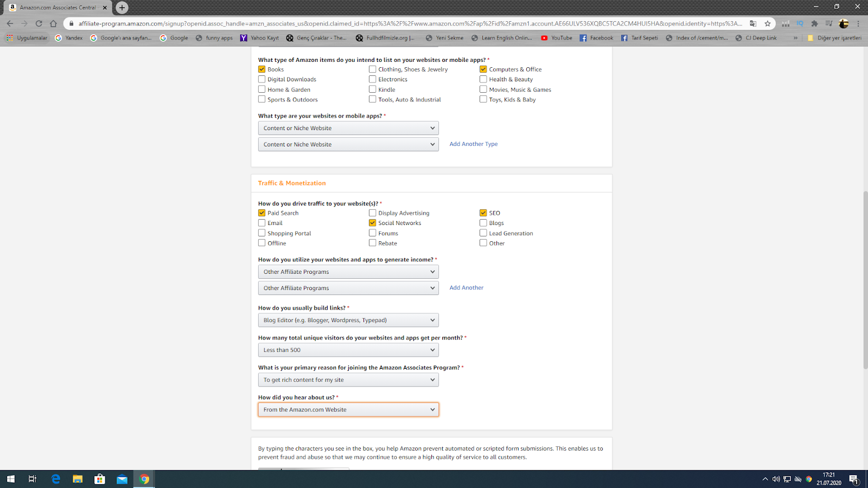This screenshot has height=488, width=868.
Task: Reload the current page
Action: pos(39,23)
